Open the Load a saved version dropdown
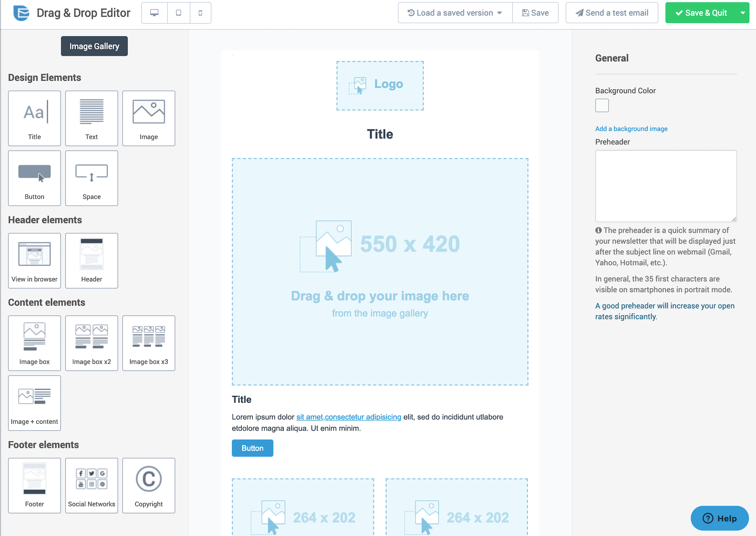 pyautogui.click(x=455, y=13)
